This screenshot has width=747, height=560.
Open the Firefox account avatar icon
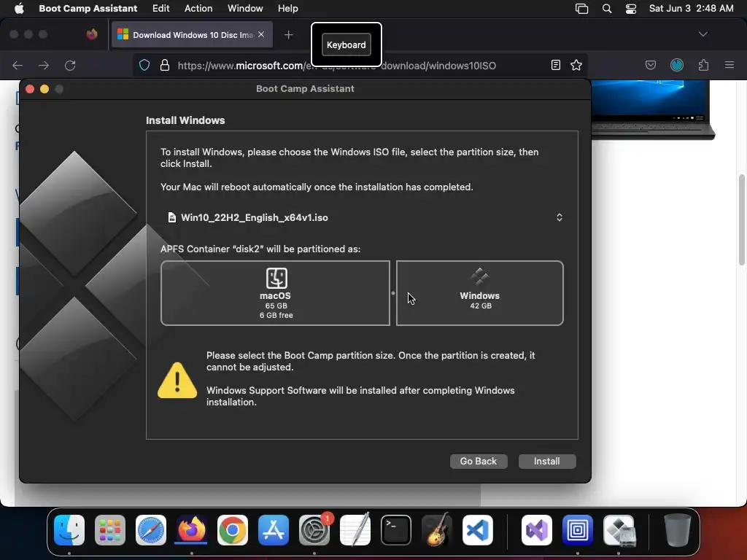pyautogui.click(x=676, y=65)
